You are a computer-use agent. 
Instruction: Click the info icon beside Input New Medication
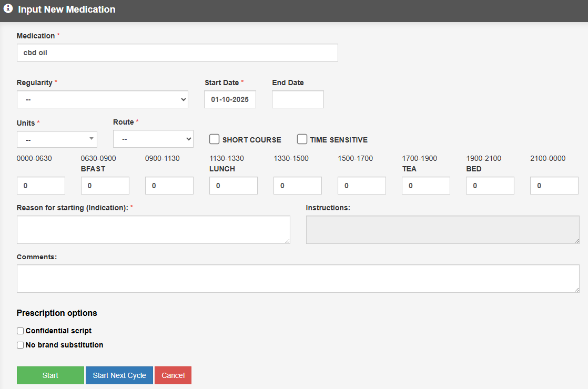pos(8,9)
